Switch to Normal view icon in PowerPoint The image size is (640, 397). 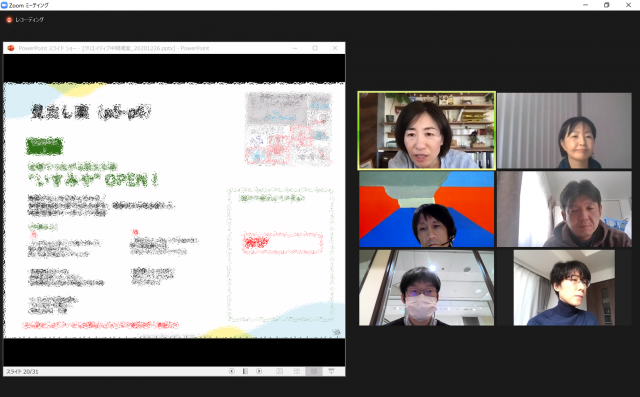280,371
